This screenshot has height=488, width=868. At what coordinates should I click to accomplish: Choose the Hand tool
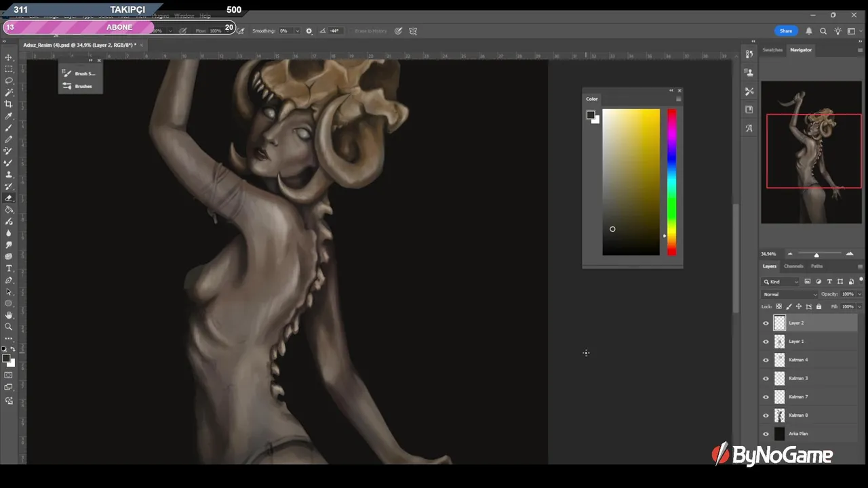click(9, 315)
